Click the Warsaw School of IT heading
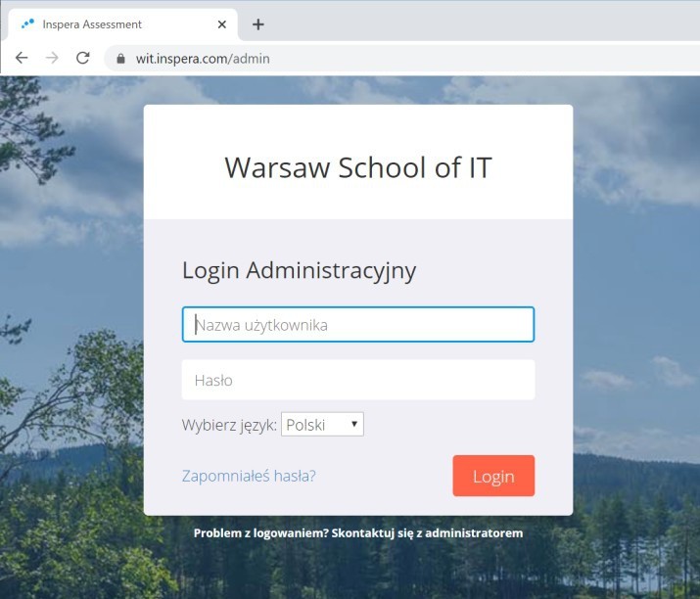700x599 pixels. click(358, 167)
